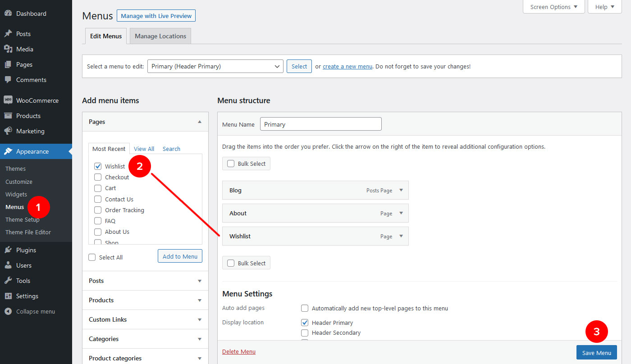Open the Plugins icon
This screenshot has width=631, height=364.
[x=9, y=250]
